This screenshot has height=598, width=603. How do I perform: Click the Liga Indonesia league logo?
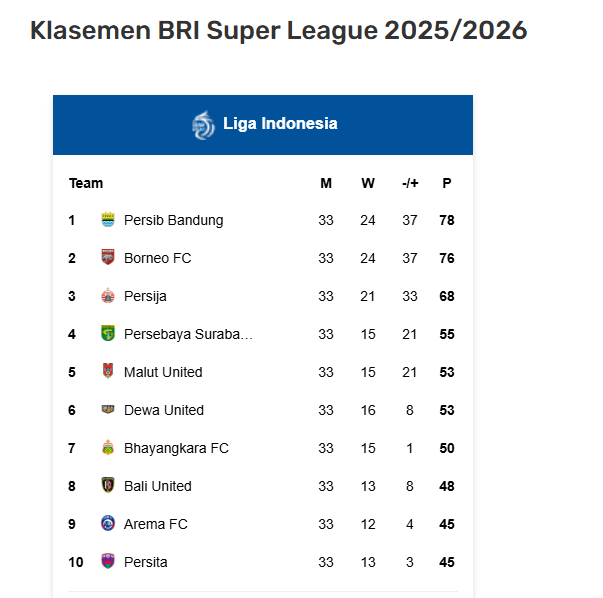(203, 125)
